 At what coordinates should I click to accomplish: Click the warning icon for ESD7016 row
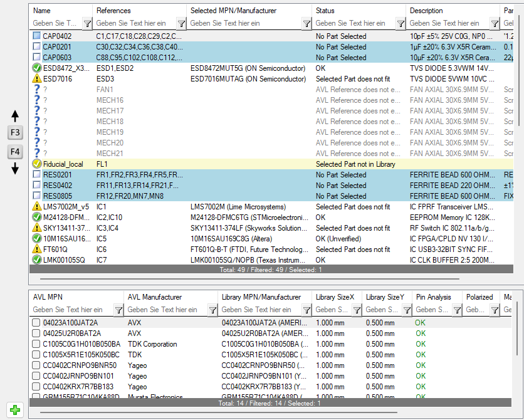[36, 79]
